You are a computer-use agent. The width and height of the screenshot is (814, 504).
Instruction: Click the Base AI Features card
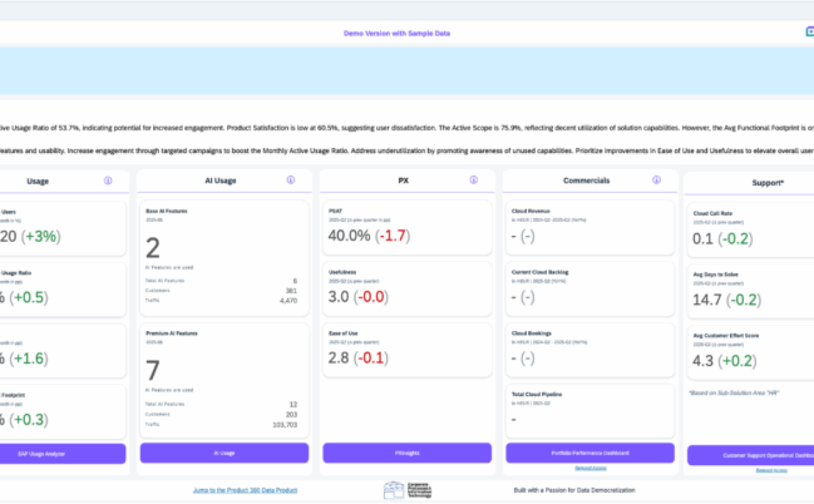tap(224, 258)
